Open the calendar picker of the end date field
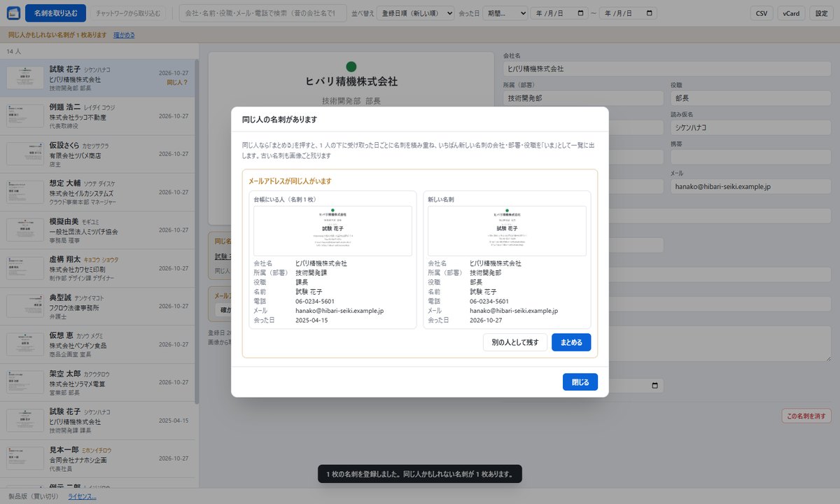Viewport: 840px width, 504px height. coord(650,13)
